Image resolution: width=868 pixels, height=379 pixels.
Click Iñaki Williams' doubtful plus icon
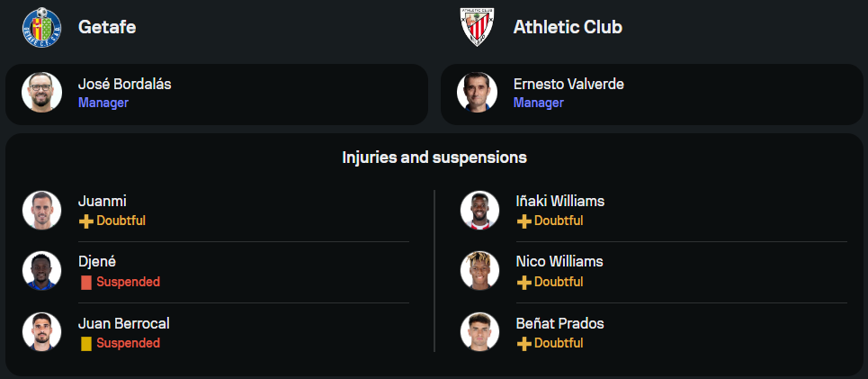pyautogui.click(x=524, y=221)
